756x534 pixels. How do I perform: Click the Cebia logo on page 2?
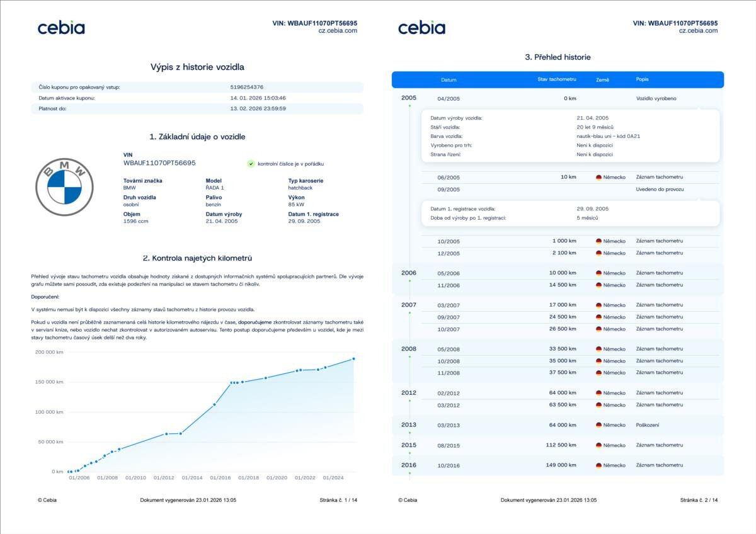point(421,28)
